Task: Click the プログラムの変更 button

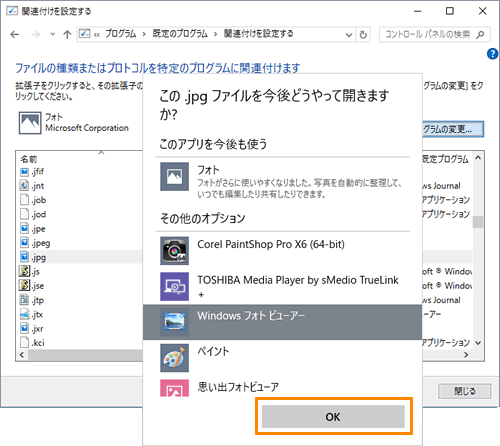Action: [x=453, y=129]
